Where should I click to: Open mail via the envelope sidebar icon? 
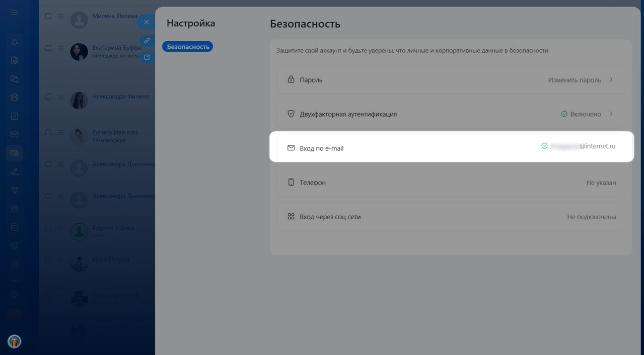(15, 134)
